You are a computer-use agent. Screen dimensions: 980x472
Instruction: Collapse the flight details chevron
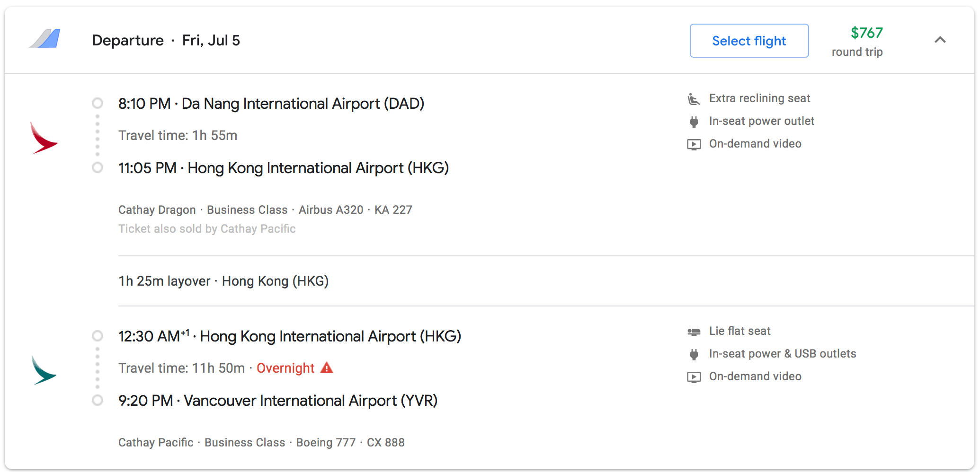[940, 40]
